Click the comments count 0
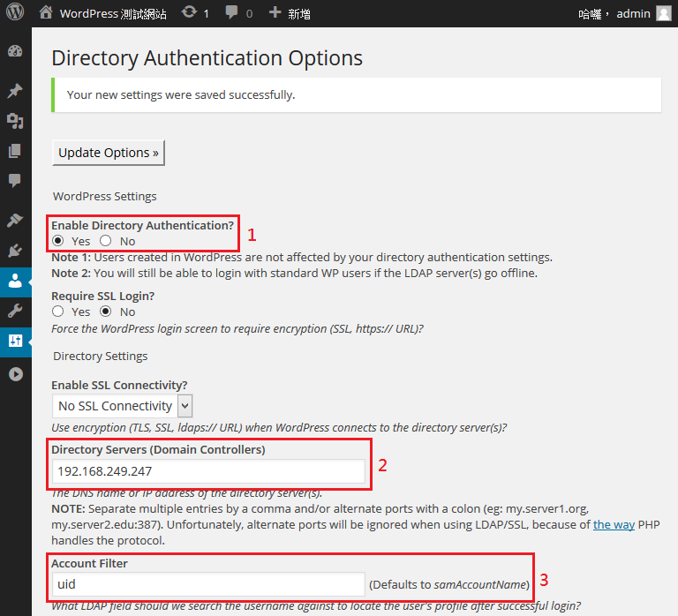678x616 pixels. click(x=249, y=14)
